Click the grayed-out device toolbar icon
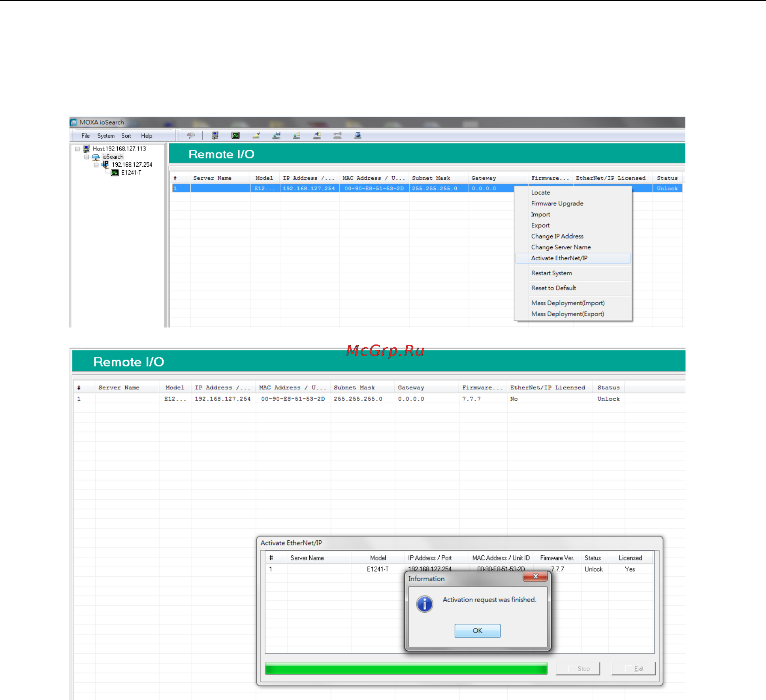The width and height of the screenshot is (766, 700). pyautogui.click(x=337, y=135)
